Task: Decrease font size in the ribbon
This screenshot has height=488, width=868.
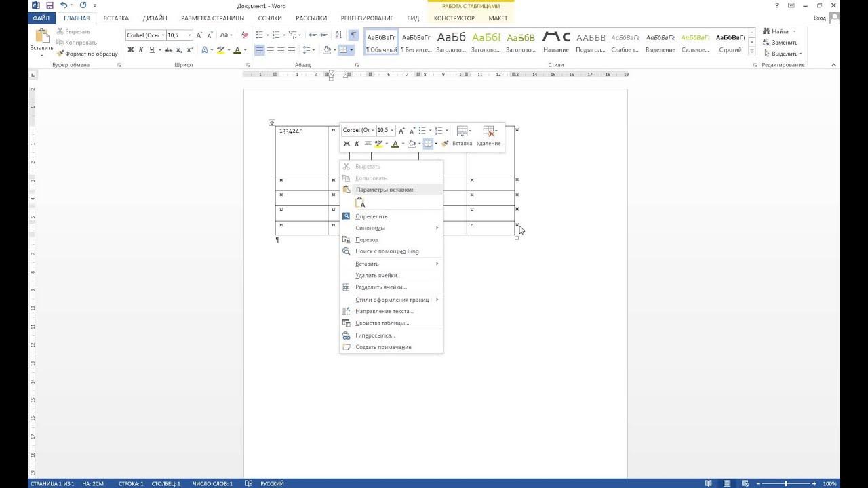Action: click(210, 35)
